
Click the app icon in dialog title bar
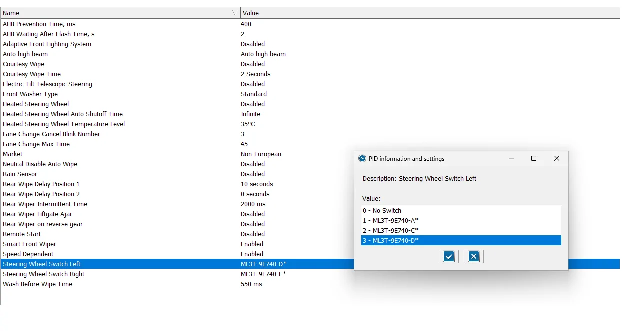[x=362, y=159]
